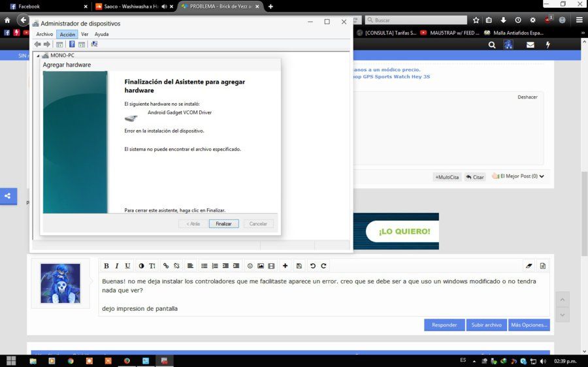
Task: Click the Responder button
Action: tap(444, 325)
